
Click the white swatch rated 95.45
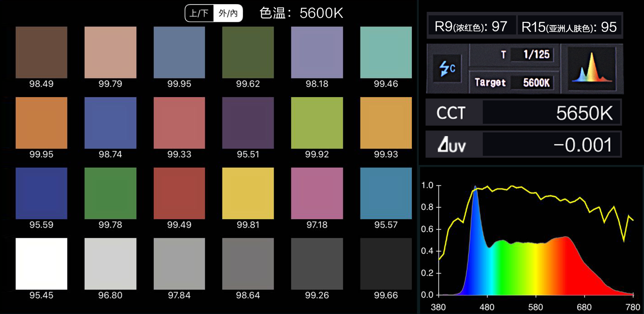[41, 263]
